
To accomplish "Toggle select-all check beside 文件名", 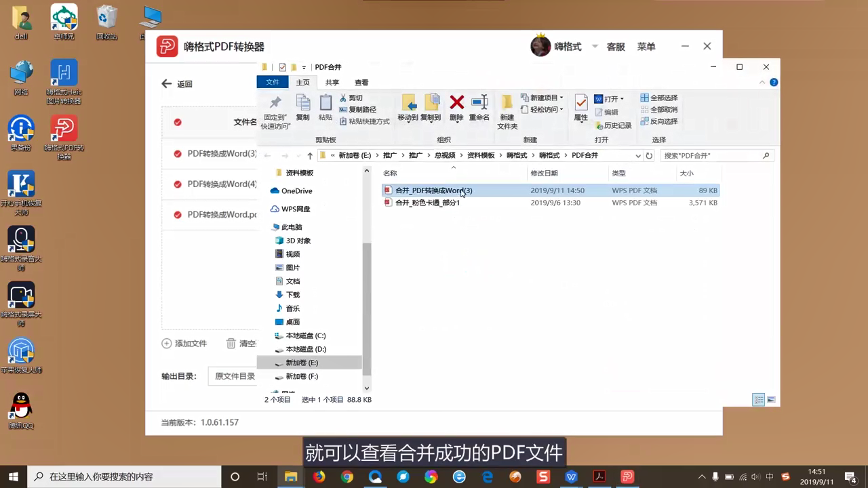I will (178, 123).
